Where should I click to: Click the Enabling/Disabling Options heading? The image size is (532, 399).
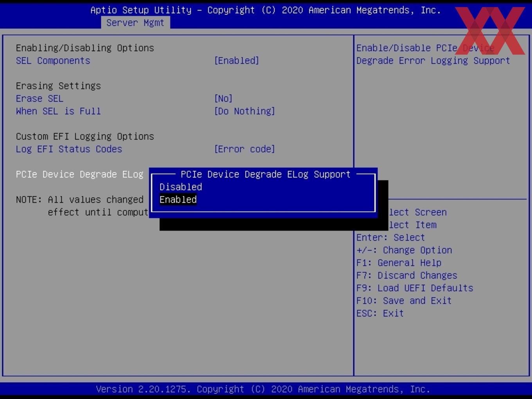click(85, 48)
